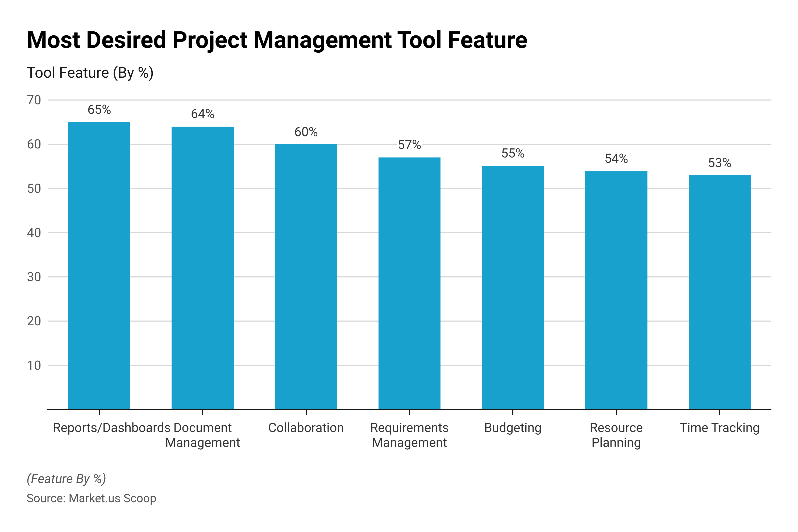
Task: Select the Collaboration x-axis label
Action: (306, 428)
